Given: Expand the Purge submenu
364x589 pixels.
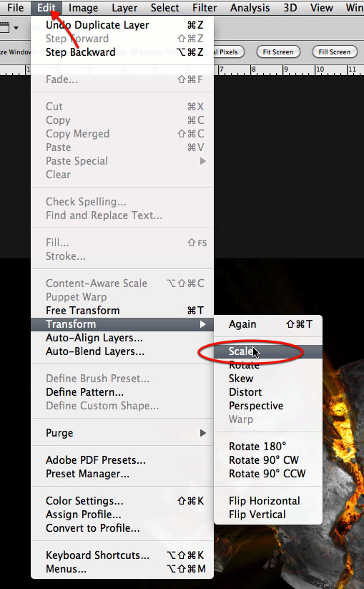Looking at the screenshot, I should coord(122,433).
